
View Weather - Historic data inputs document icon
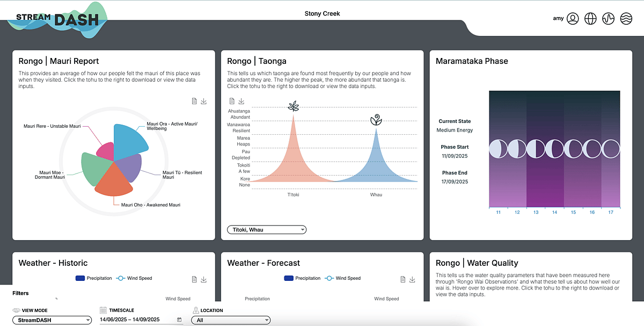[194, 279]
